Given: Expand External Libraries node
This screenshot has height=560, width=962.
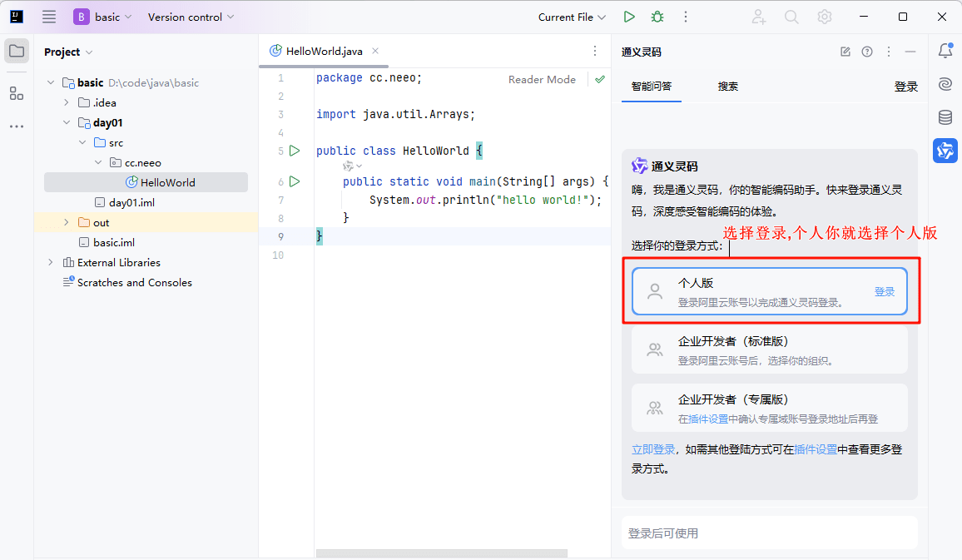Looking at the screenshot, I should point(51,262).
